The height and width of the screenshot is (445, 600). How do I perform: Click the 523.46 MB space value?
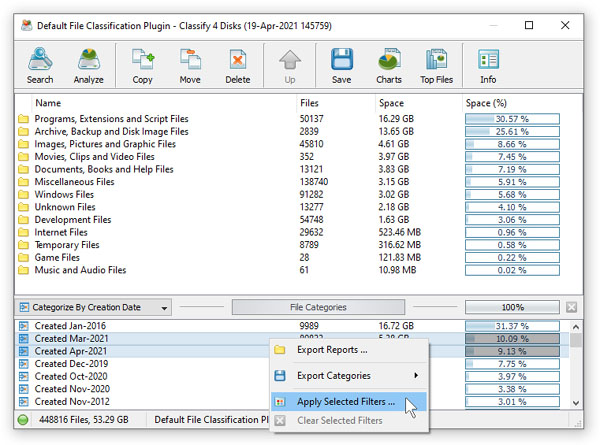[399, 232]
